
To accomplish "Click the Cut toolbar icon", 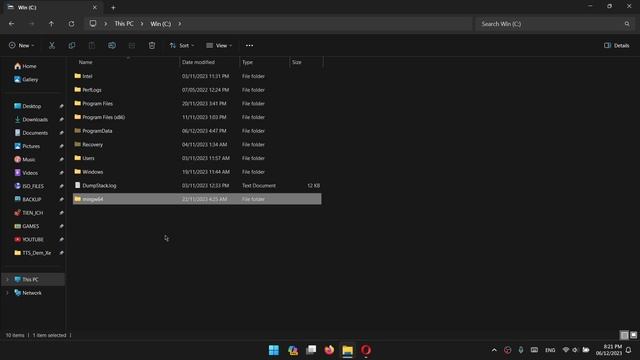I will coord(52,45).
